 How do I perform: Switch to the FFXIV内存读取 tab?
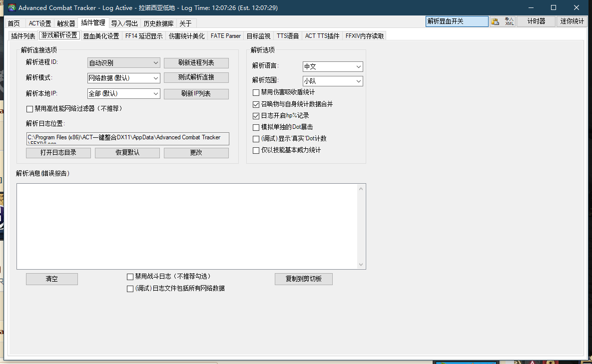365,35
